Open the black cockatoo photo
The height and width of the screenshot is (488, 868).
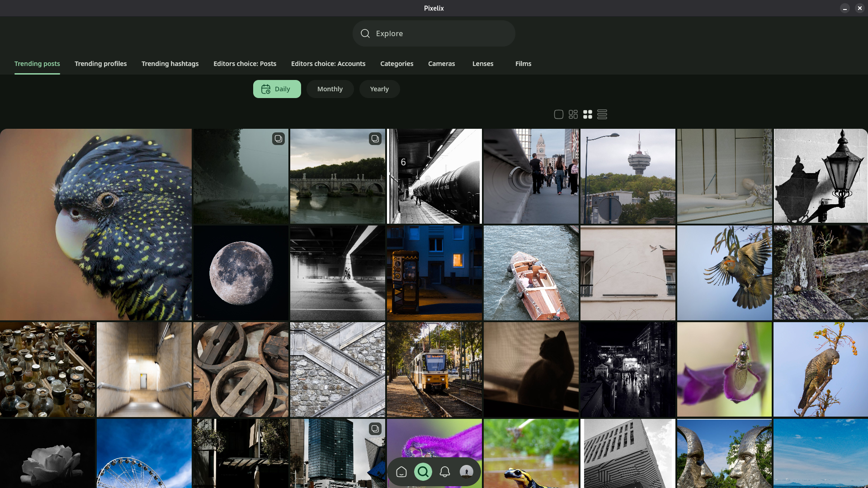[x=96, y=225]
